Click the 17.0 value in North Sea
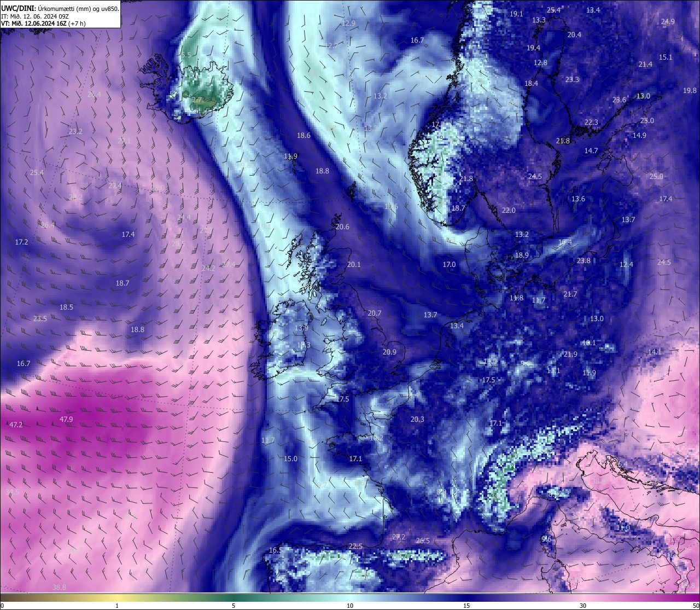The height and width of the screenshot is (610, 700). coord(449,265)
